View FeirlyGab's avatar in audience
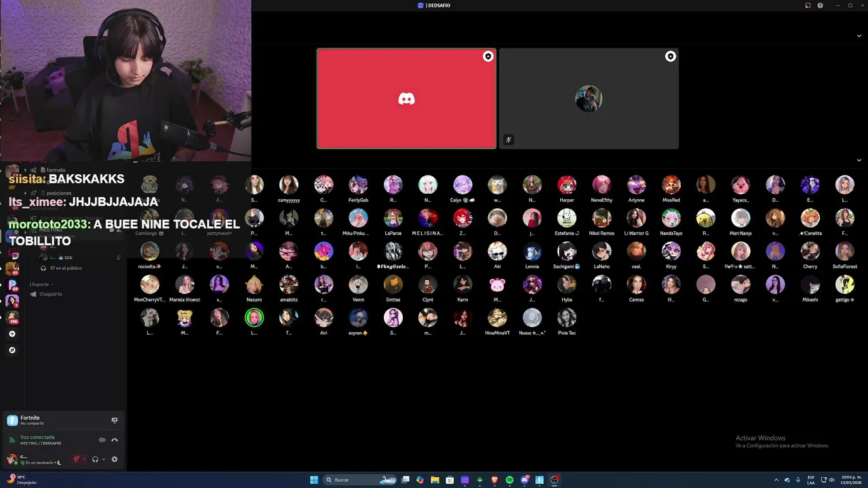Image resolution: width=868 pixels, height=488 pixels. pyautogui.click(x=358, y=185)
